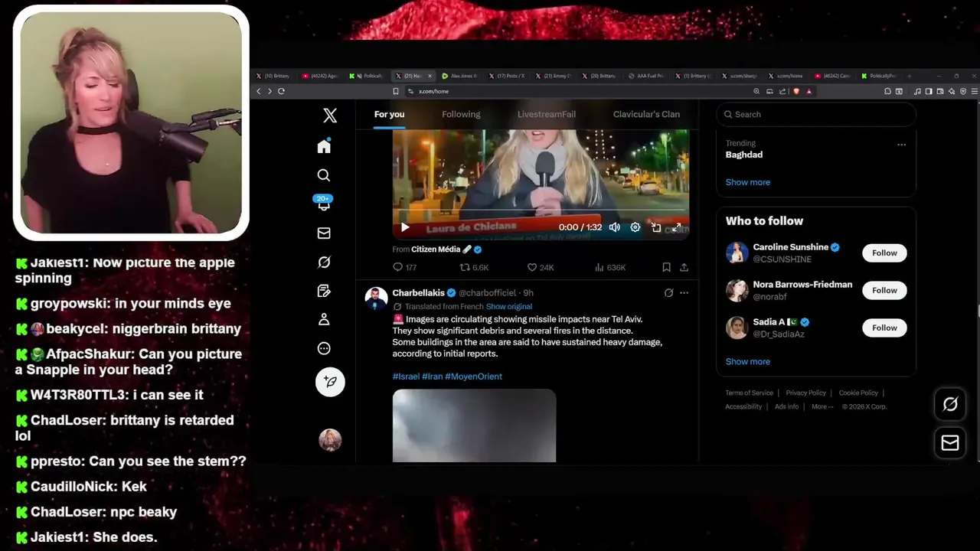
Task: Click the round Post compose button
Action: [x=330, y=381]
